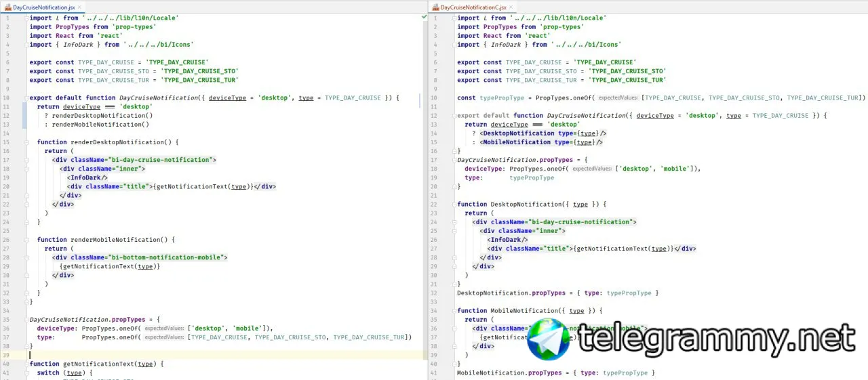Collapse the import block in left editor

tap(25, 18)
